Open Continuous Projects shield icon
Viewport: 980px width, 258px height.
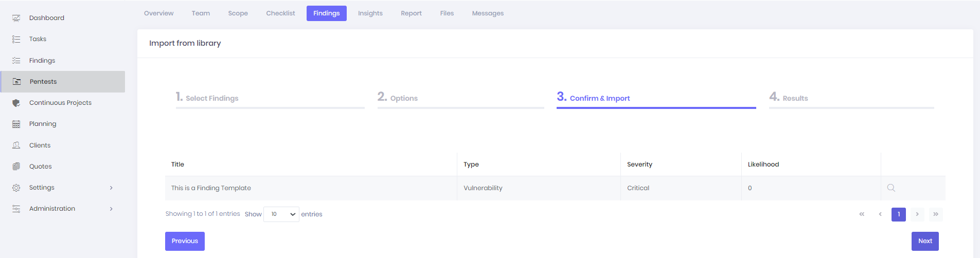(16, 103)
